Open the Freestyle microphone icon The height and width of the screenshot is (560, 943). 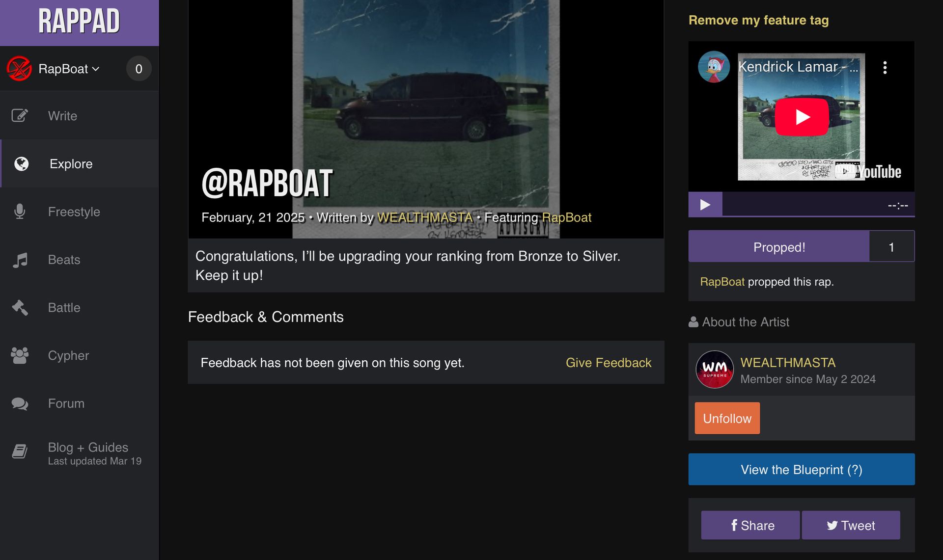pos(20,212)
